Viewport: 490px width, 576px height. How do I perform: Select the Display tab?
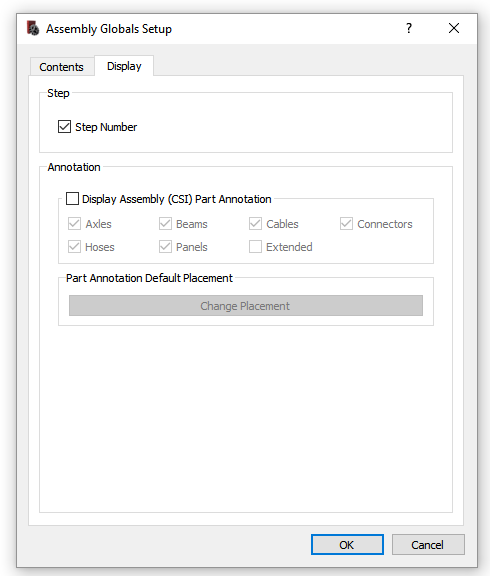[x=124, y=66]
